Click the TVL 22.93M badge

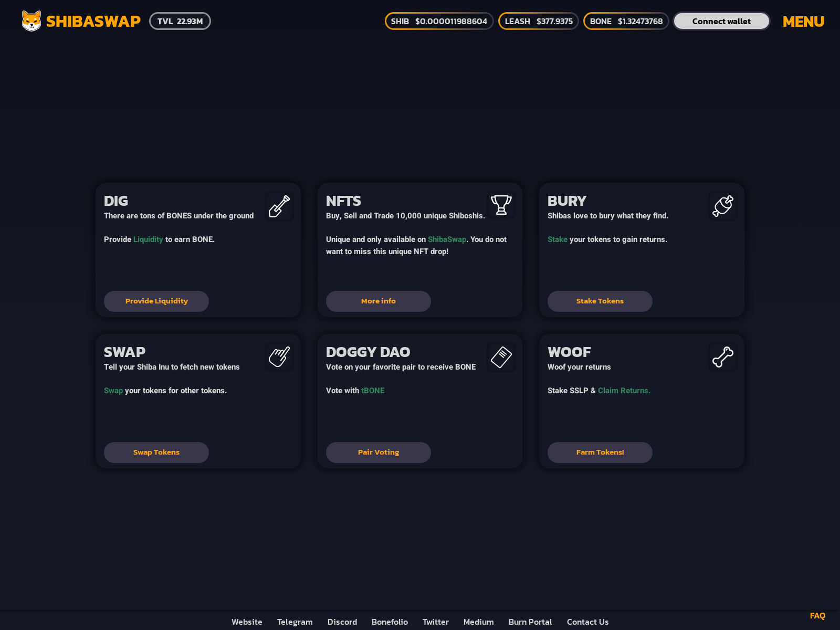[x=180, y=21]
